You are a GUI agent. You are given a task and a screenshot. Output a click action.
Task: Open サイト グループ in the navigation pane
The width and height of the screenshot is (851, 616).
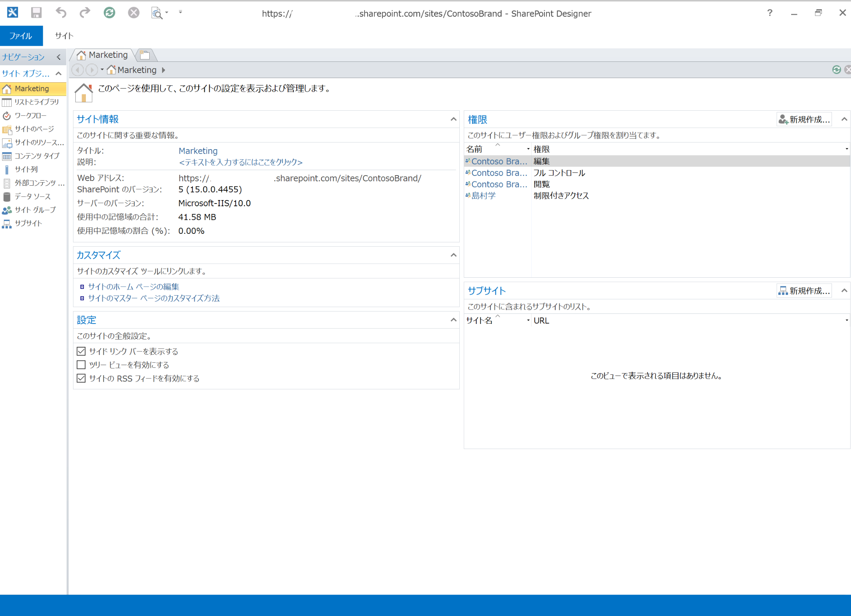(35, 210)
